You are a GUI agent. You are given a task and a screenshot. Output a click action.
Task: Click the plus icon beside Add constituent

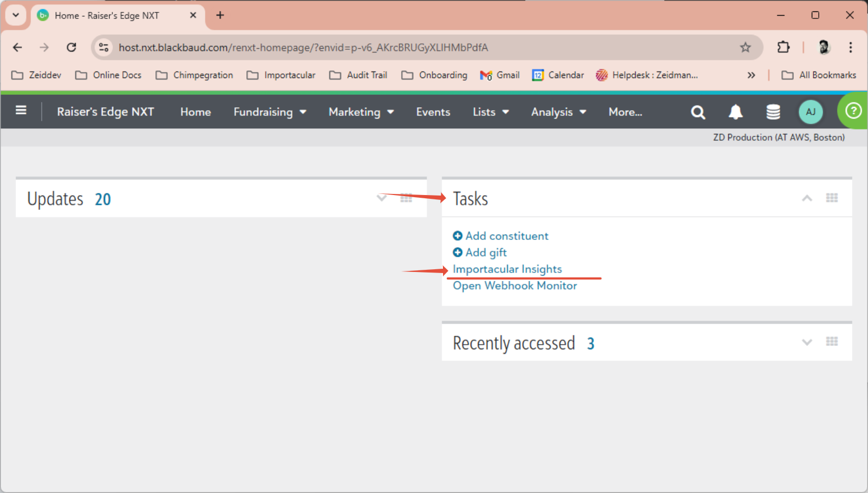pyautogui.click(x=458, y=236)
